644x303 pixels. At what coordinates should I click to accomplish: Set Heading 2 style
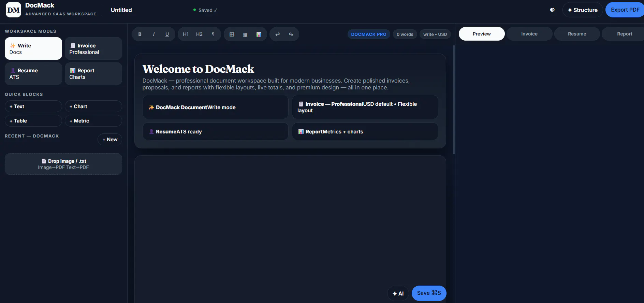(x=200, y=34)
